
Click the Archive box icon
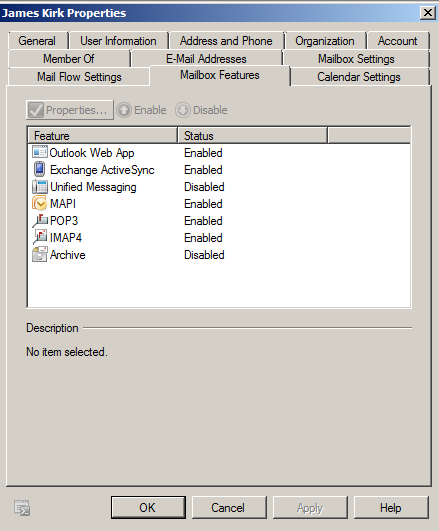[x=40, y=254]
